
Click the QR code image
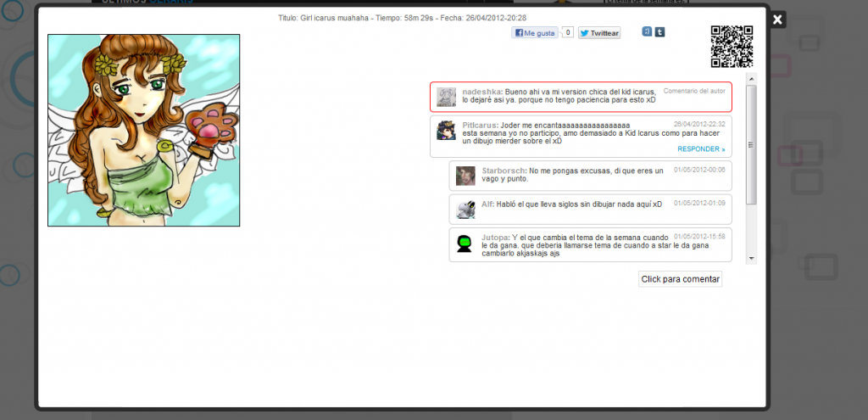(732, 47)
